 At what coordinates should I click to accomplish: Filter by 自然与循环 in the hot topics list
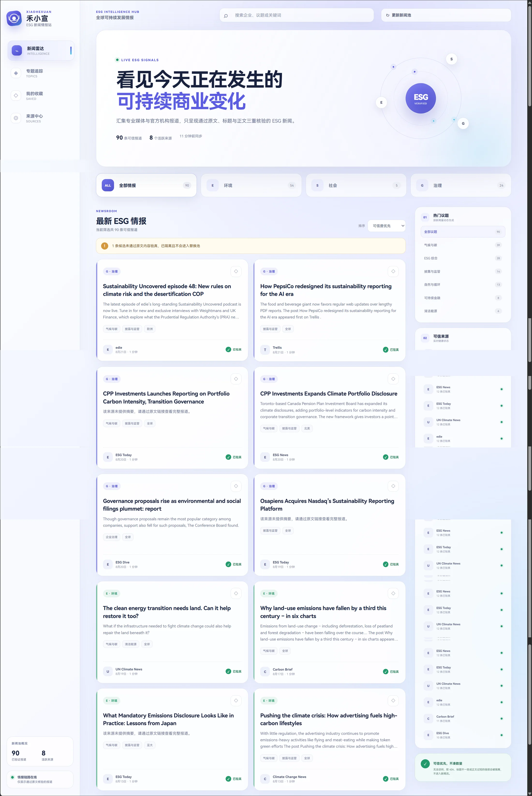click(x=463, y=285)
